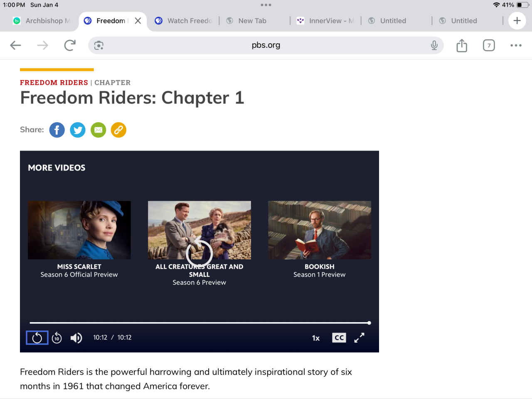Change the 1x playback speed
The width and height of the screenshot is (532, 399).
(x=316, y=338)
